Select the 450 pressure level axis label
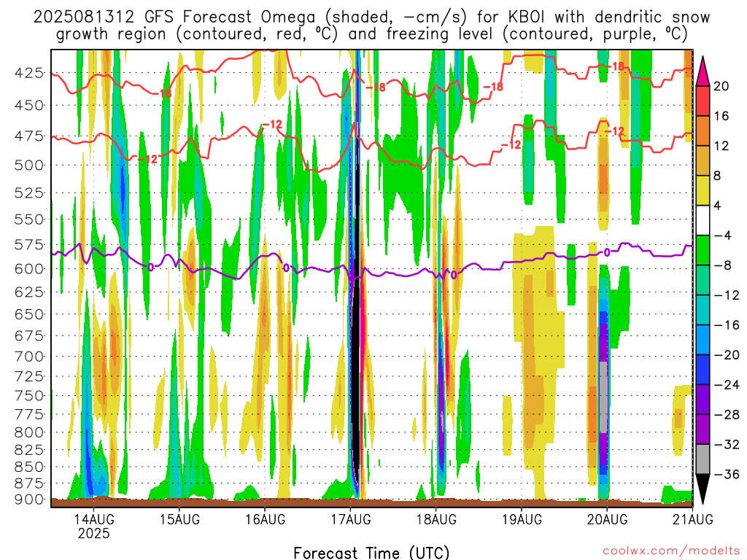 click(29, 105)
